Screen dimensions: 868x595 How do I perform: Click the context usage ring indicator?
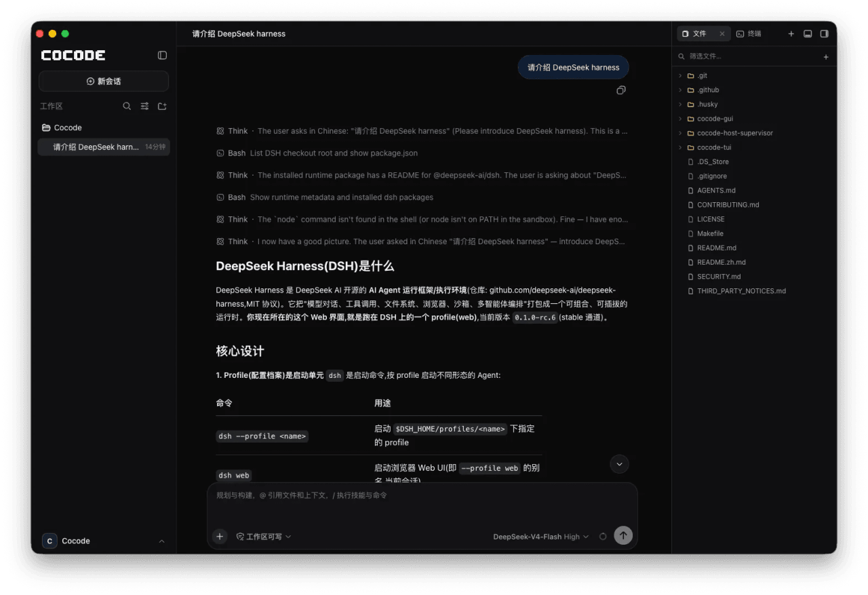tap(603, 536)
